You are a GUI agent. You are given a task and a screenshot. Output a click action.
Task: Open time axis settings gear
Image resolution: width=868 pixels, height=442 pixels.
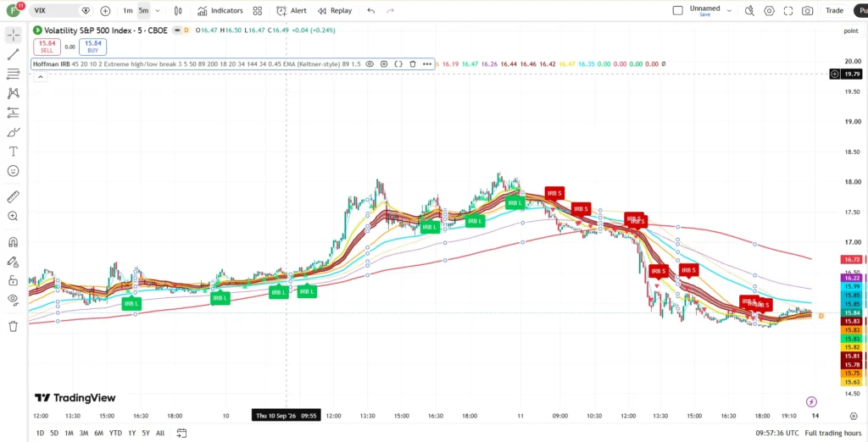click(854, 416)
